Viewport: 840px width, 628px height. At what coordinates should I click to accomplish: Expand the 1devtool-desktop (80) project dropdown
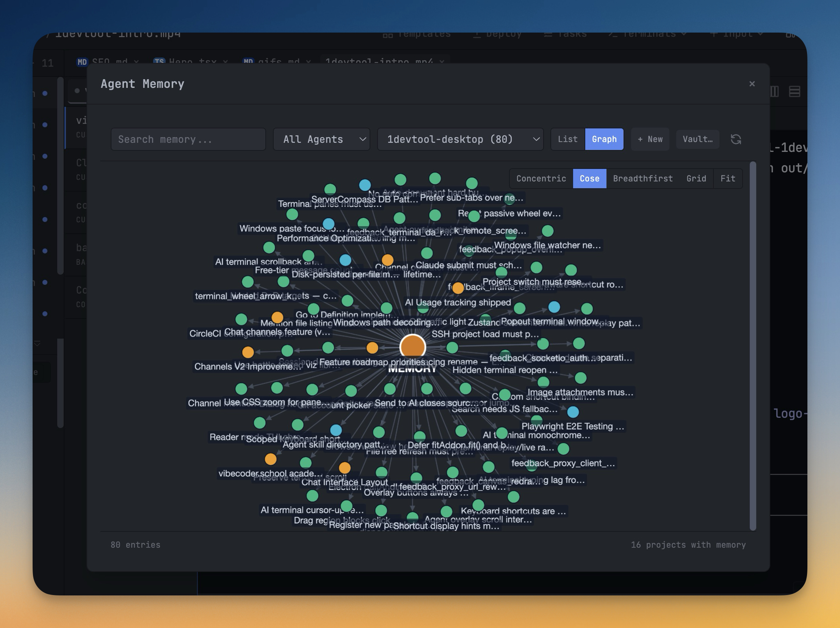tap(460, 139)
